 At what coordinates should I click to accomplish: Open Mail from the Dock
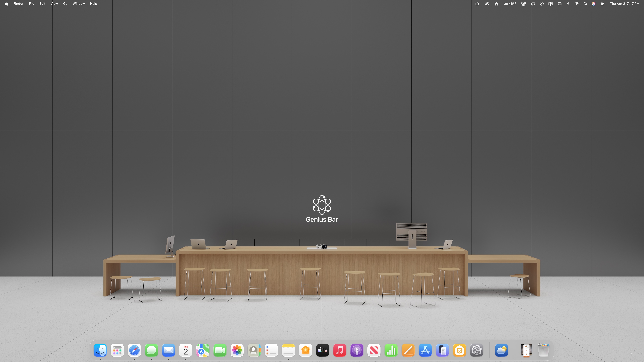pos(168,350)
